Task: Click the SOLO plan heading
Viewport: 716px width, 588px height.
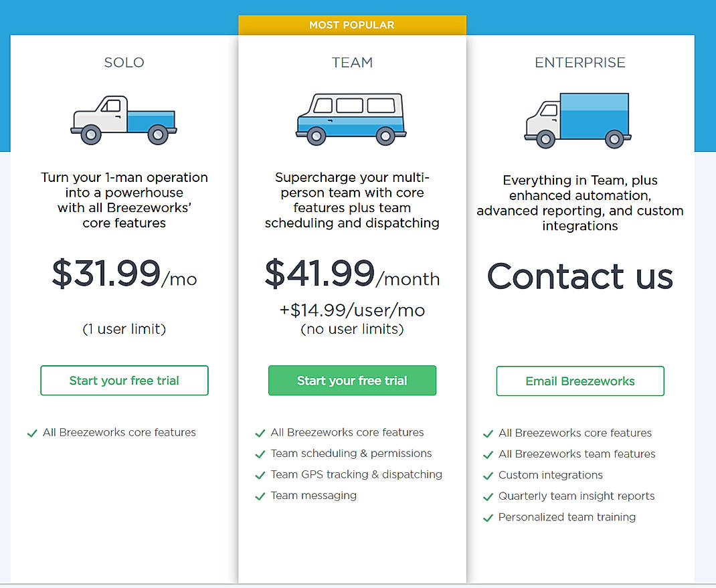Action: (124, 62)
